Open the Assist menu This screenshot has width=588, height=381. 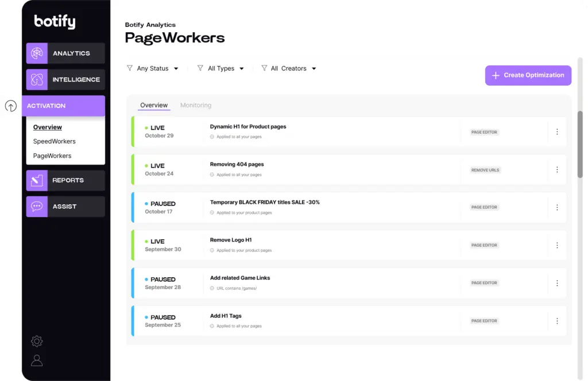click(x=65, y=207)
